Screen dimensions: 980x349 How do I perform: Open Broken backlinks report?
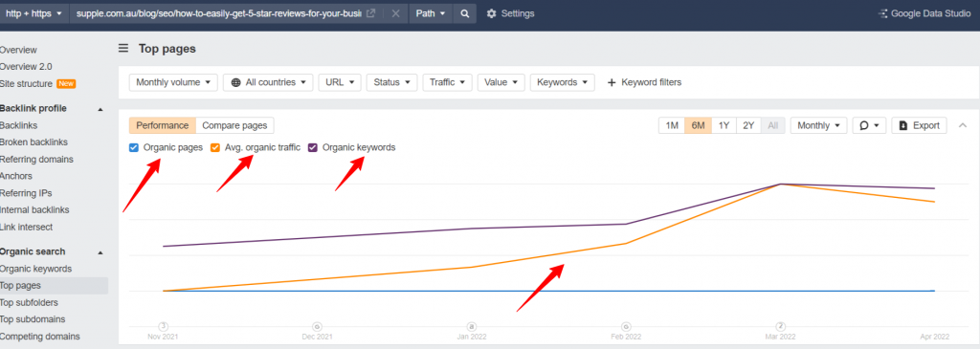(x=33, y=142)
